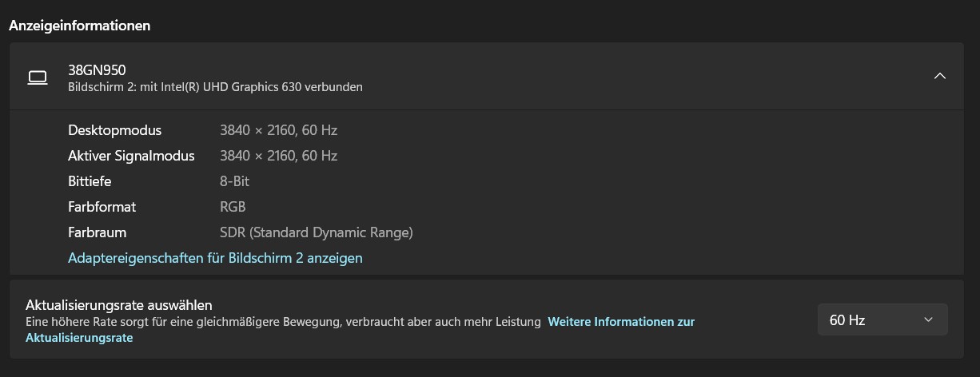
Task: Open Adaptereigenschaften für Bildschirm 2 anzeigen link
Action: tap(215, 258)
